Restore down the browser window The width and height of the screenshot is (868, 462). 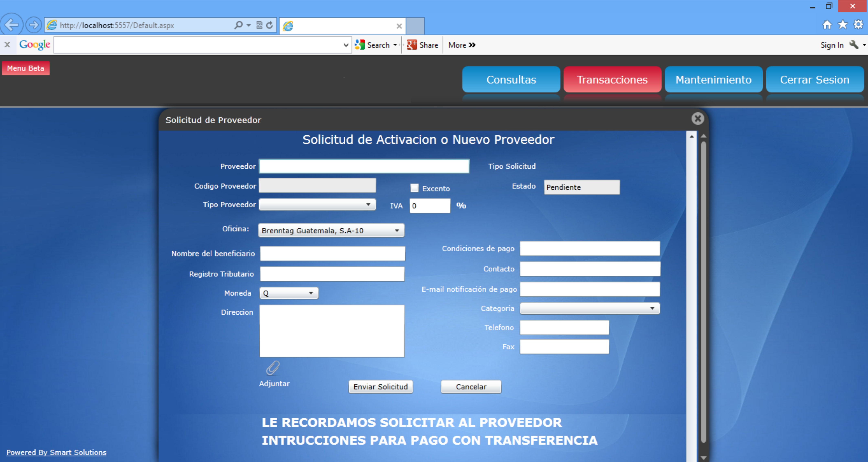coord(829,6)
